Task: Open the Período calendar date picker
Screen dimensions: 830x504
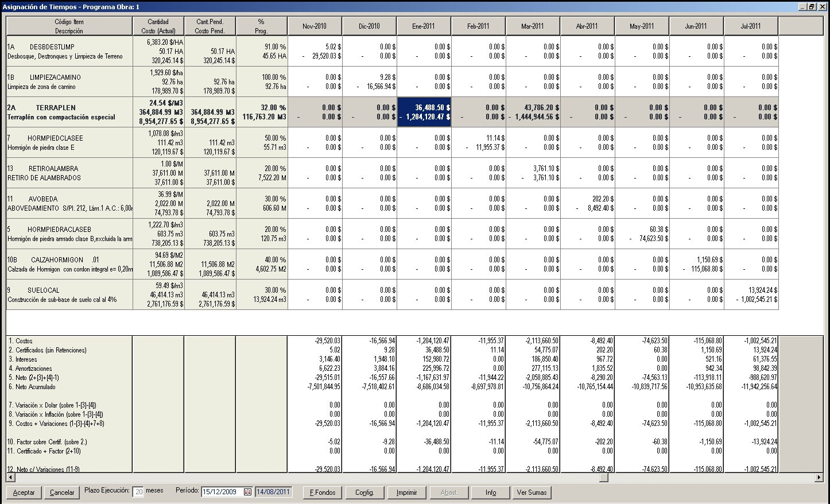Action: coord(247,492)
